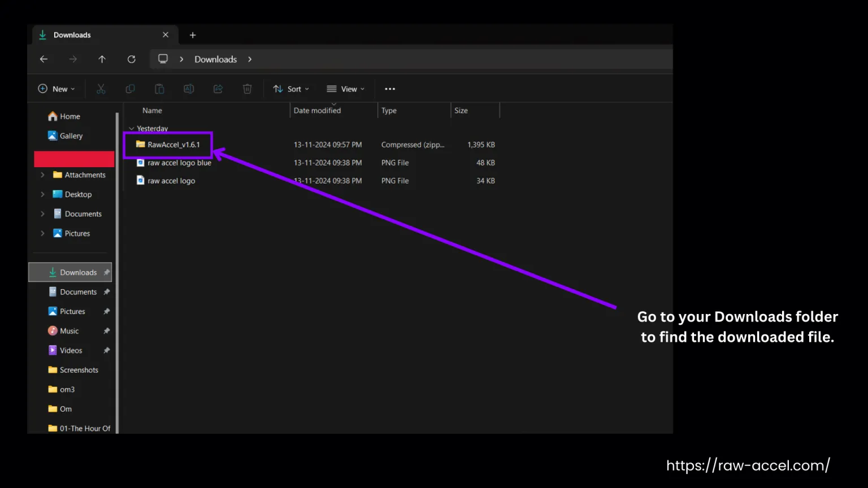Click the Copy icon in the toolbar
Viewport: 868px width, 488px height.
click(x=130, y=89)
